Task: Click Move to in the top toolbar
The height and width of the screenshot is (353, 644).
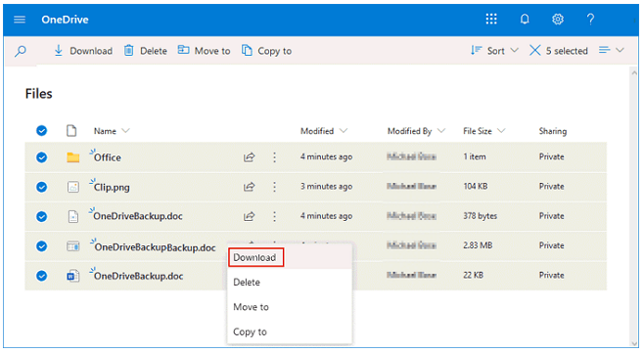Action: 204,51
